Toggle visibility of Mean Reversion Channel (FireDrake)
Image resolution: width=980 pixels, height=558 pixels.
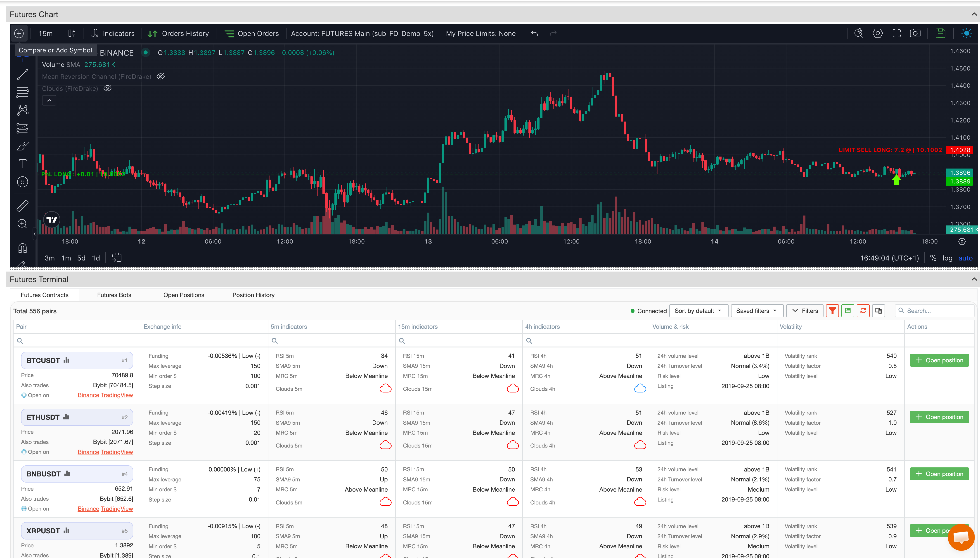coord(160,76)
